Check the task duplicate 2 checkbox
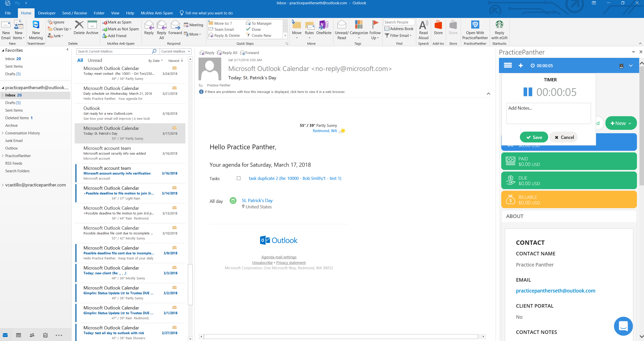 tap(239, 178)
